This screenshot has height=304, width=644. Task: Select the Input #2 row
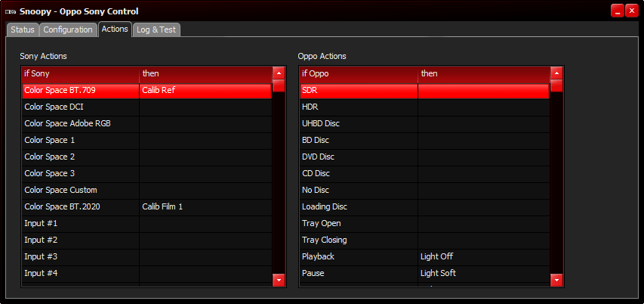tap(146, 240)
